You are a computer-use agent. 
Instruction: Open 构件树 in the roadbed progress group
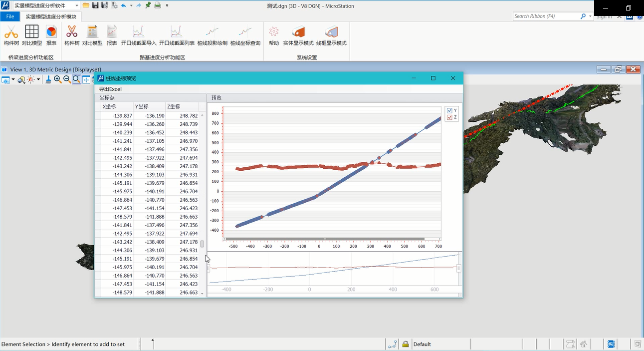point(72,35)
